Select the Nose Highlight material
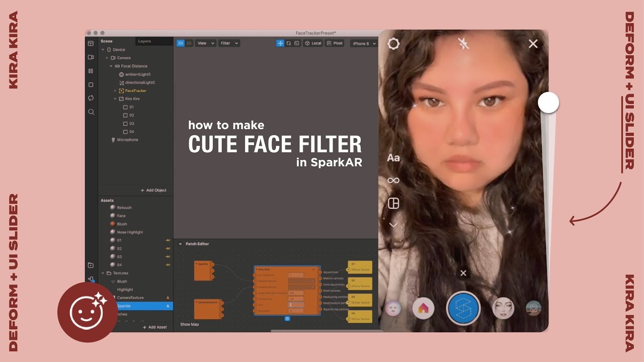This screenshot has width=644, height=362. (130, 232)
